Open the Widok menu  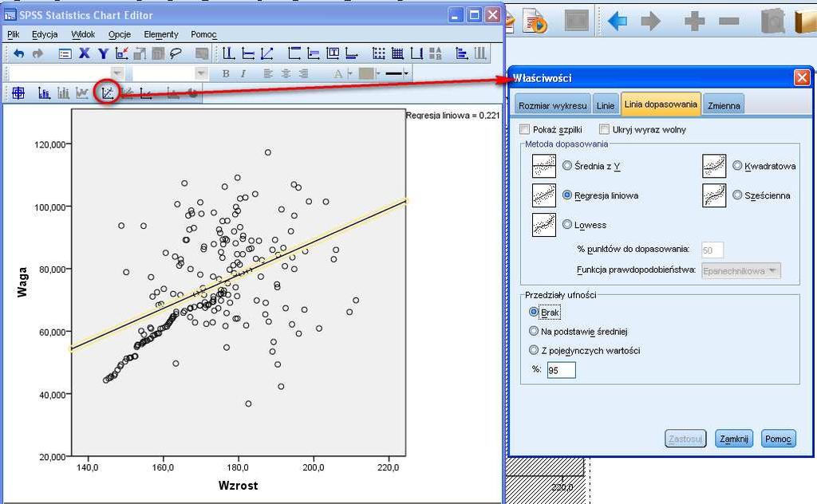pyautogui.click(x=83, y=34)
